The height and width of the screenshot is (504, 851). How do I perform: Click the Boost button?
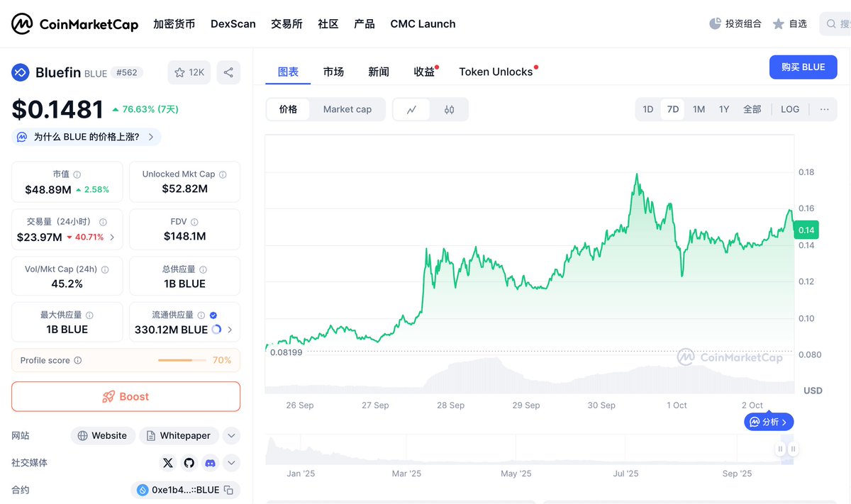[x=126, y=397]
